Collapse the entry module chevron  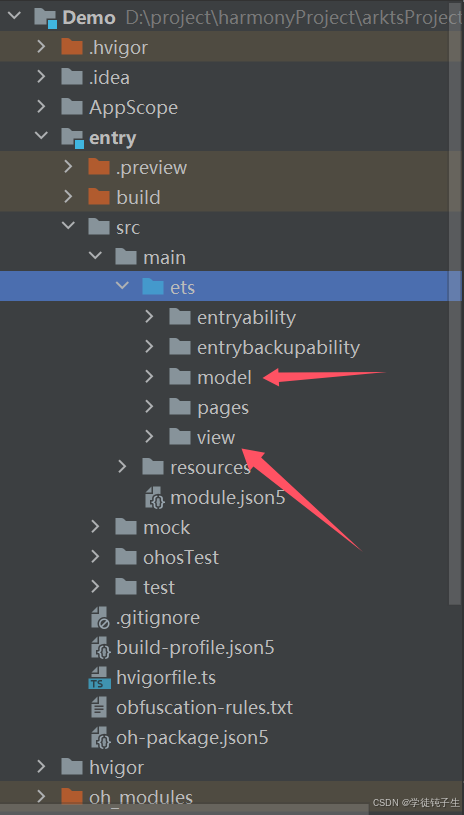41,137
